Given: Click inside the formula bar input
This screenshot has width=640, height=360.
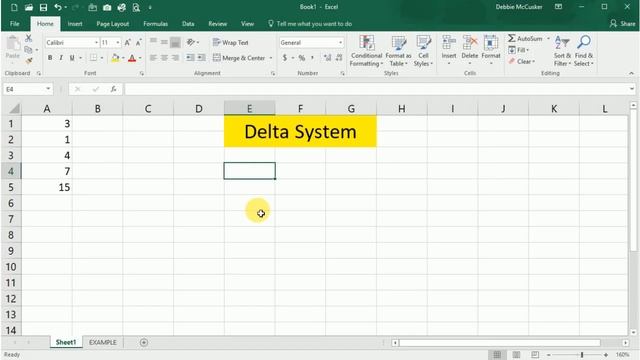Looking at the screenshot, I should click(x=376, y=89).
